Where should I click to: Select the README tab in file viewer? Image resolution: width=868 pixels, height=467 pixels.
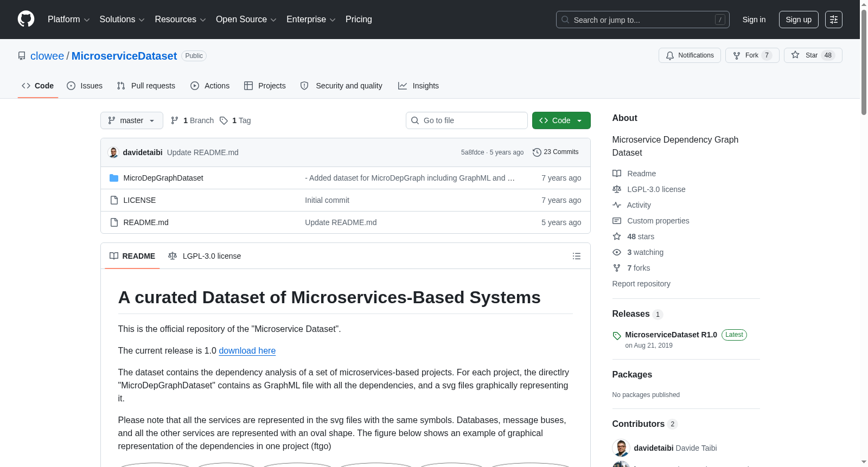pyautogui.click(x=132, y=256)
